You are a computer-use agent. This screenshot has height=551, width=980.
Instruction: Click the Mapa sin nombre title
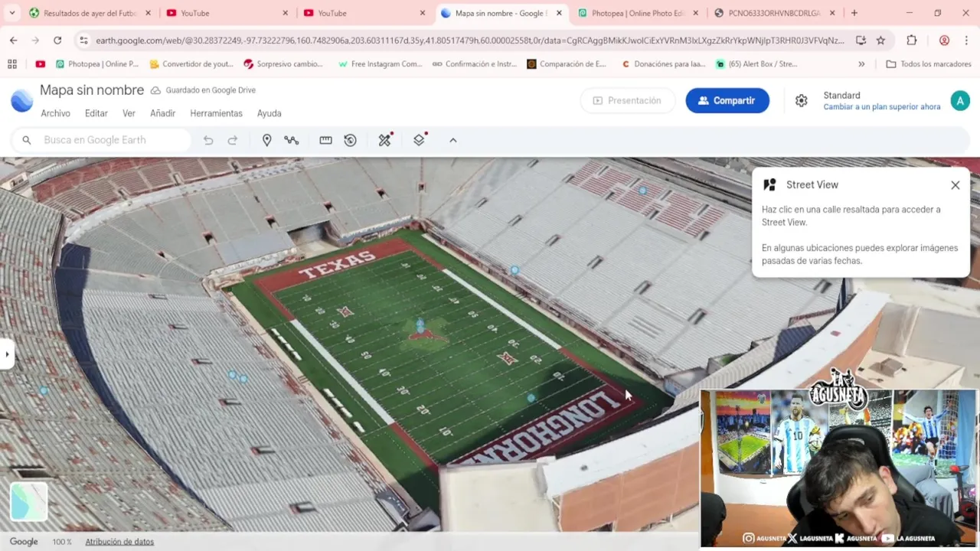(92, 90)
